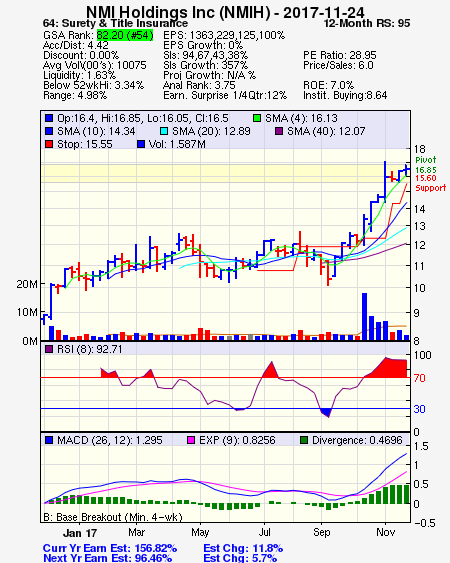Click 'Sls Growth: 357%' text
Image resolution: width=450 pixels, height=563 pixels.
[205, 65]
